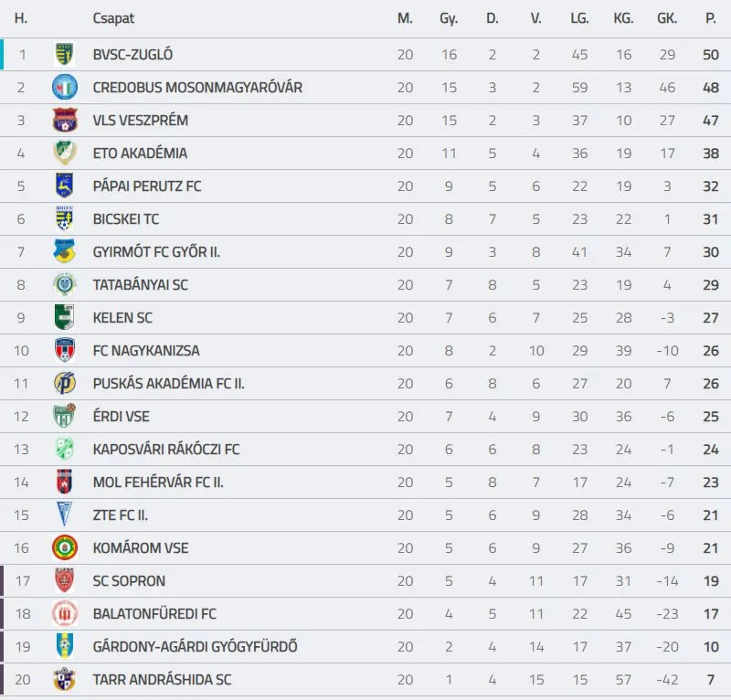Open Kaposvári Rákóczi FC team name
Image resolution: width=731 pixels, height=700 pixels.
(165, 450)
